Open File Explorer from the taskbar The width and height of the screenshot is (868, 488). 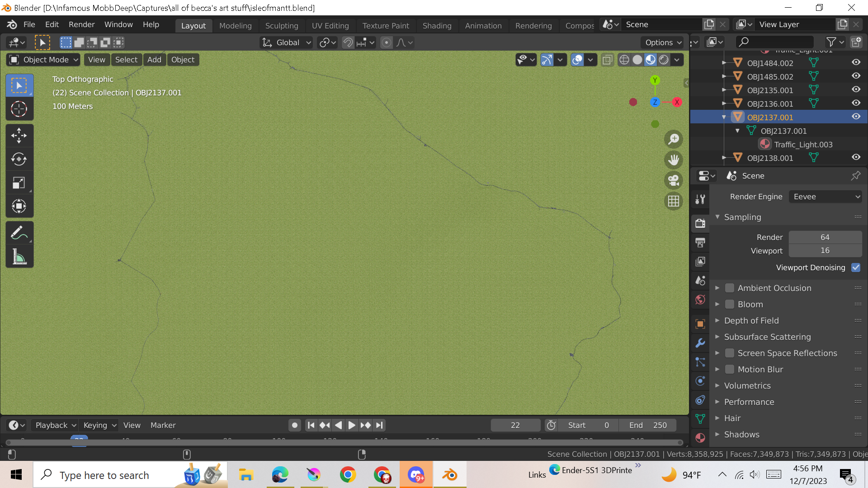point(246,475)
